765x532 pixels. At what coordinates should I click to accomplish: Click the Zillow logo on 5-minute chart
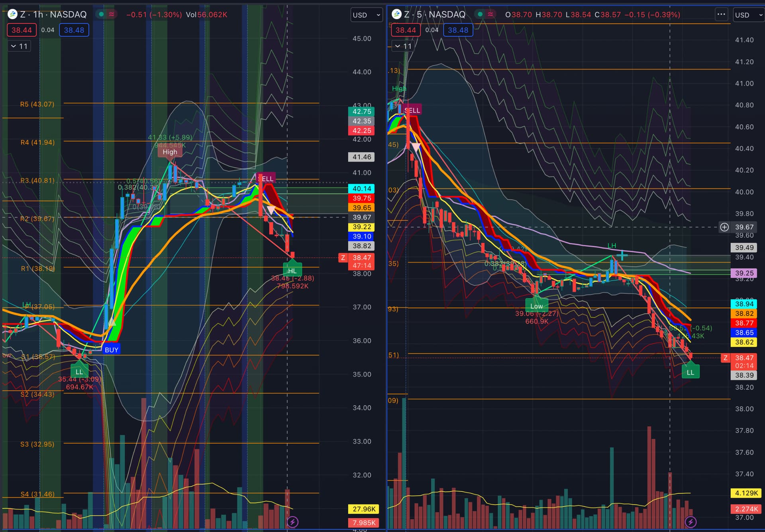tap(396, 14)
